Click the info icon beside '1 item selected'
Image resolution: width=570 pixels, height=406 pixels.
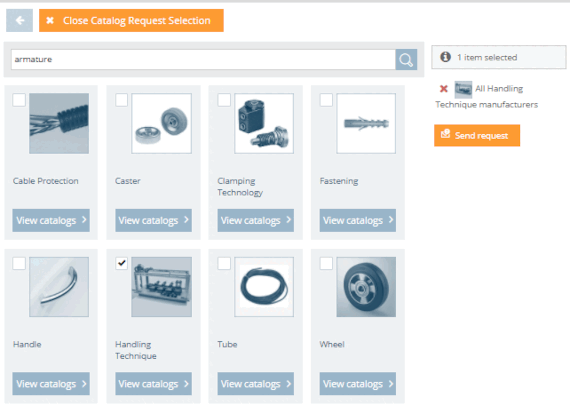click(x=445, y=57)
